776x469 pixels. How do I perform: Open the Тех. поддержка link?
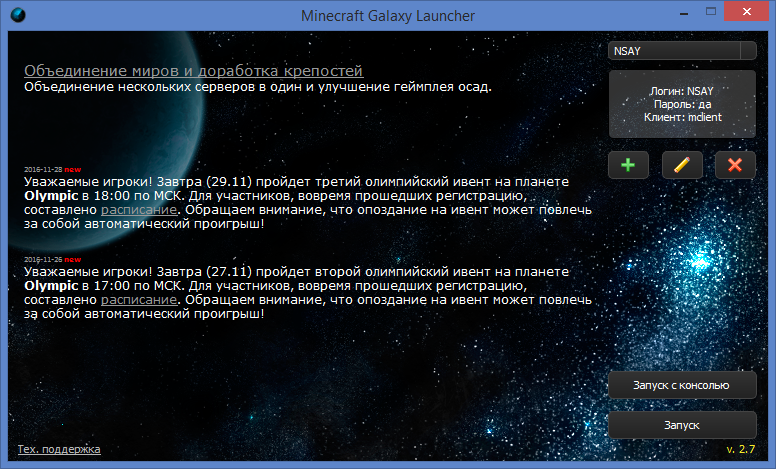pyautogui.click(x=59, y=449)
